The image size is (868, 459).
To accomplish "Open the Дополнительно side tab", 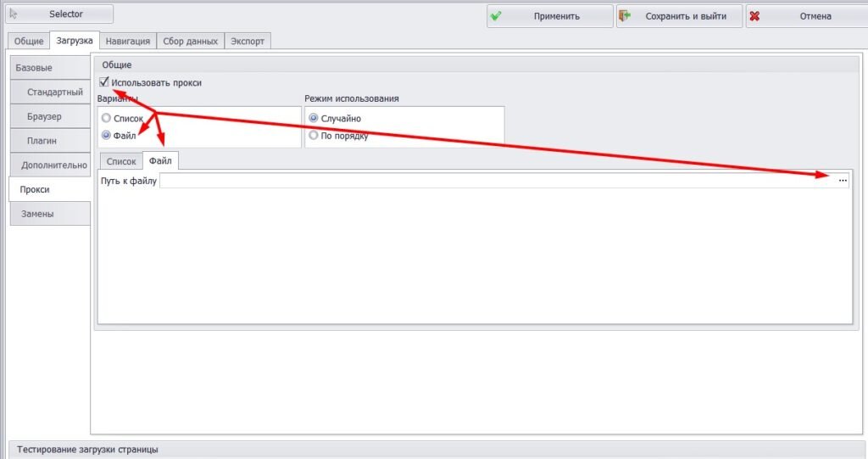I will (50, 165).
